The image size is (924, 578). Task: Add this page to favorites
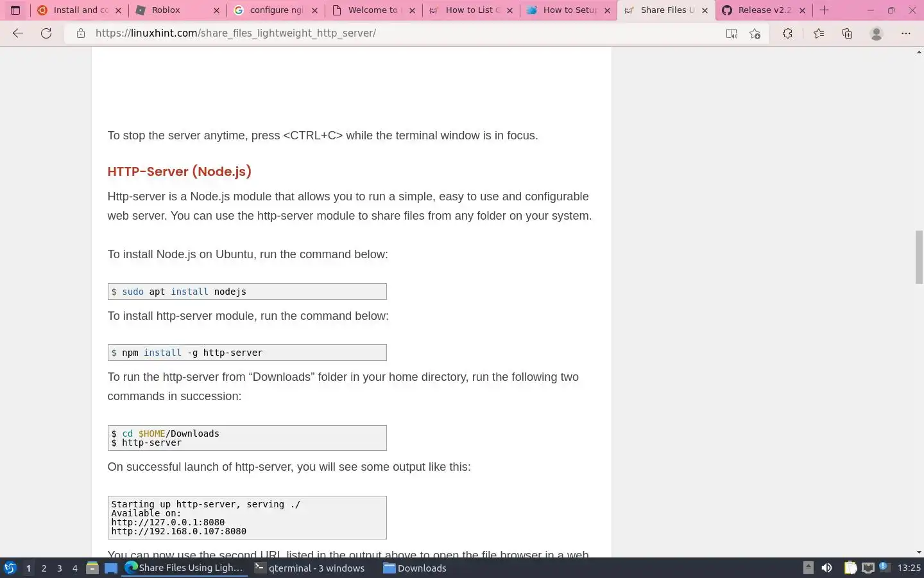pos(755,33)
